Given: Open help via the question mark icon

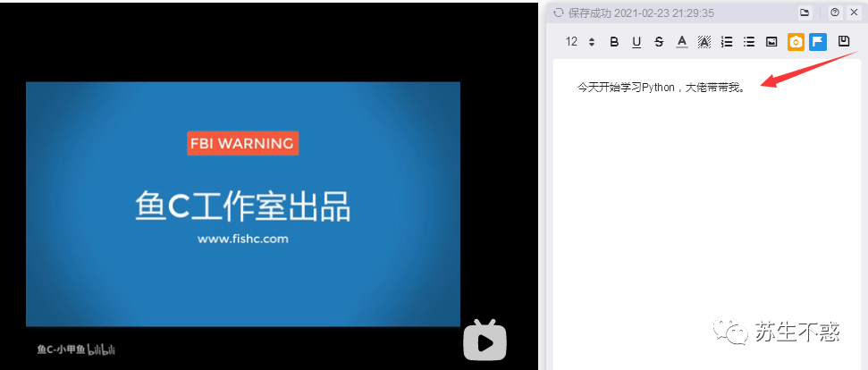Looking at the screenshot, I should coord(835,13).
